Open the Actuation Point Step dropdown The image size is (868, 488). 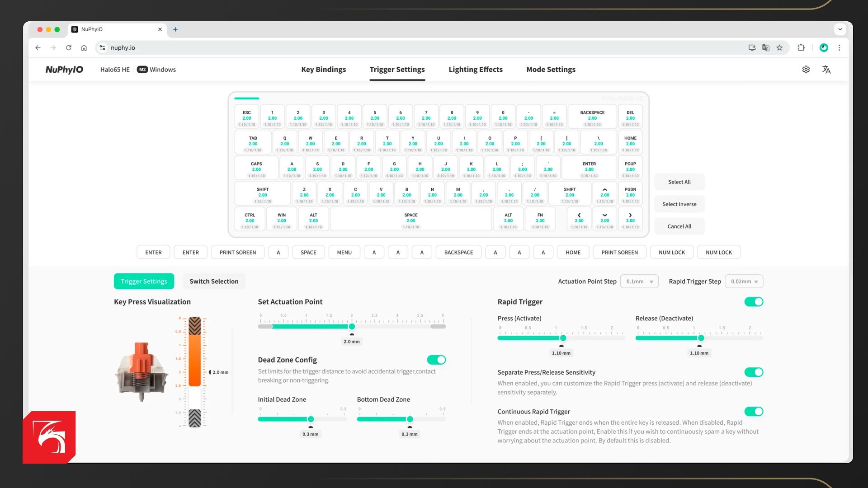click(x=639, y=282)
